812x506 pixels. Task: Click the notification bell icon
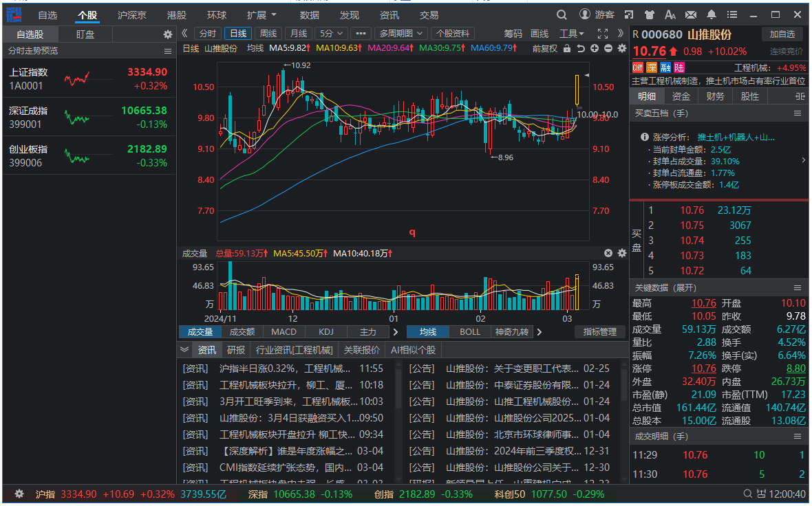click(x=712, y=14)
